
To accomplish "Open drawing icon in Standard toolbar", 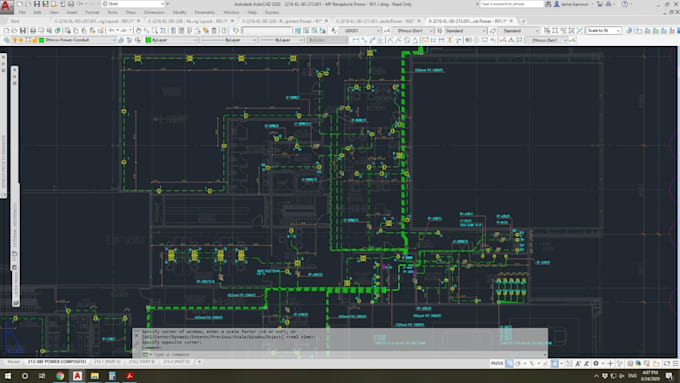I will pos(14,31).
